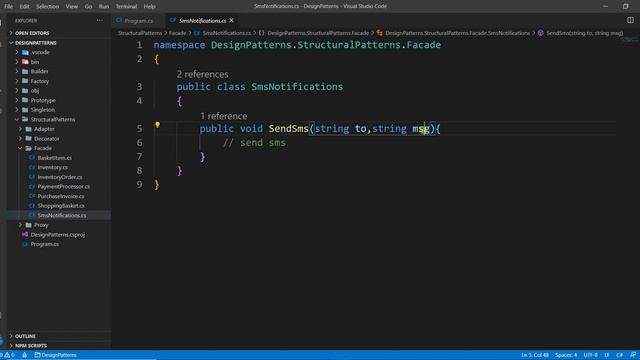Click the .vscode folder icon
Screen dimensions: 640x360
pos(25,52)
